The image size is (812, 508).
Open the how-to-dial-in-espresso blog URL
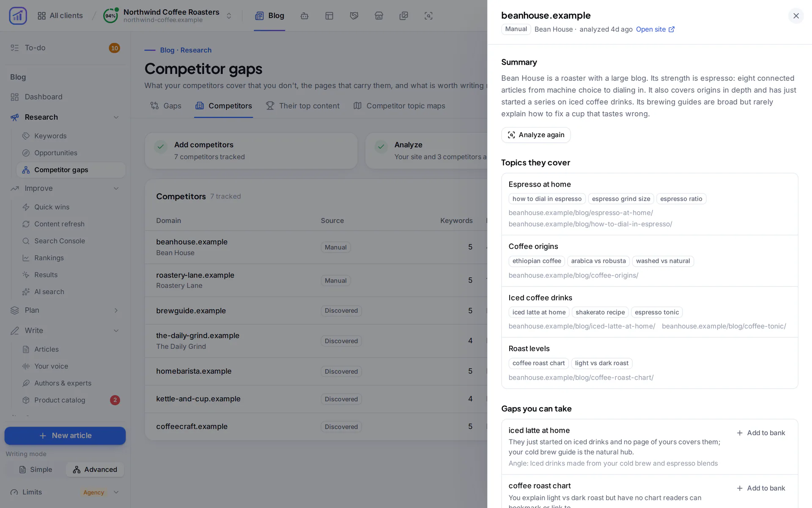590,224
